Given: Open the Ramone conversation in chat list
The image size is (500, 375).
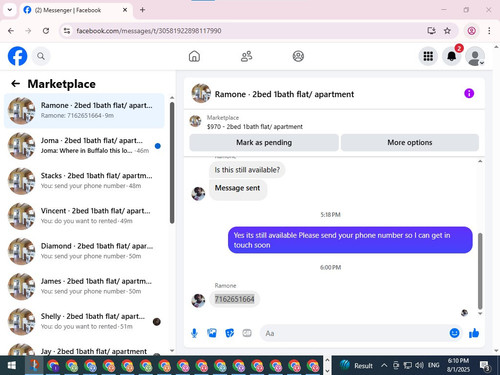Looking at the screenshot, I should pyautogui.click(x=84, y=110).
